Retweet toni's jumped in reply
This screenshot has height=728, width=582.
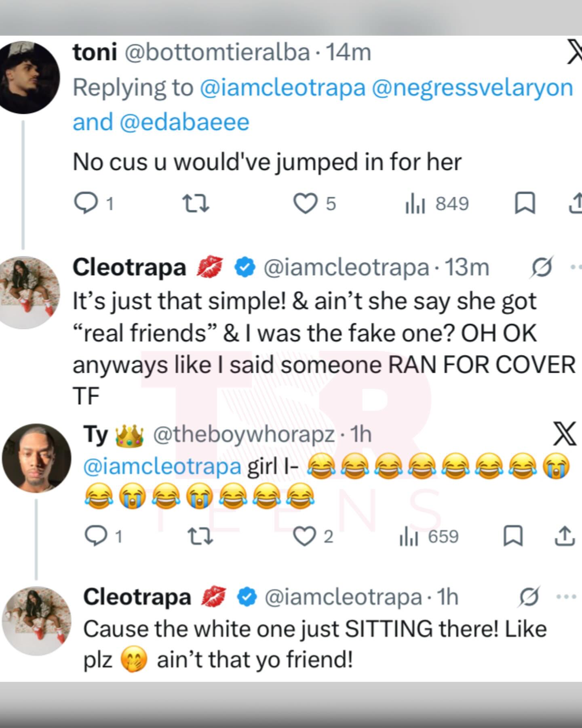tap(196, 203)
